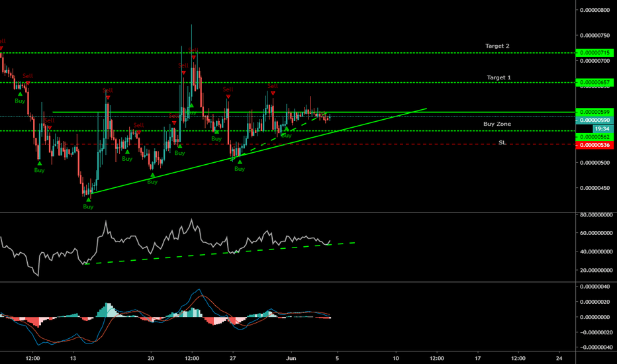Click the 0.00000750 price axis value
This screenshot has height=364, width=617.
[595, 36]
